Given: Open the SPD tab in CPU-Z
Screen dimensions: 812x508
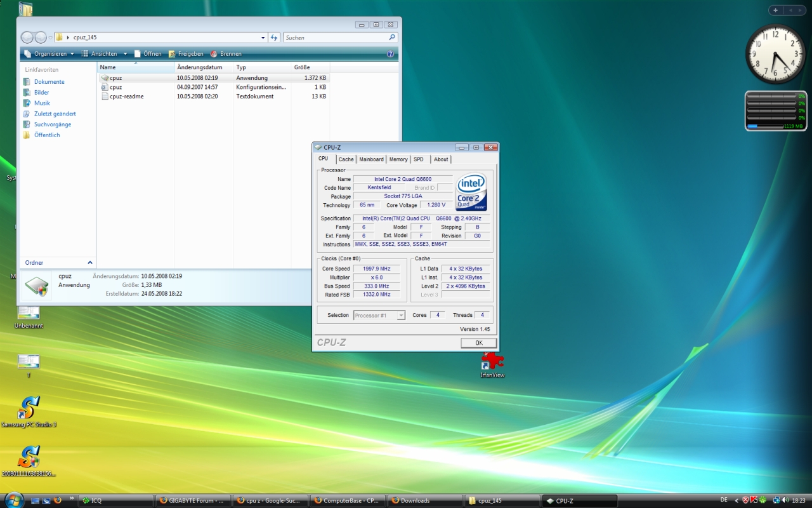Looking at the screenshot, I should [x=419, y=159].
